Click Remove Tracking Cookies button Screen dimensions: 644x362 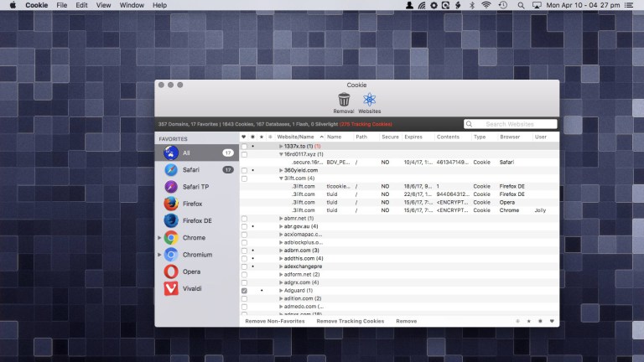tap(351, 322)
